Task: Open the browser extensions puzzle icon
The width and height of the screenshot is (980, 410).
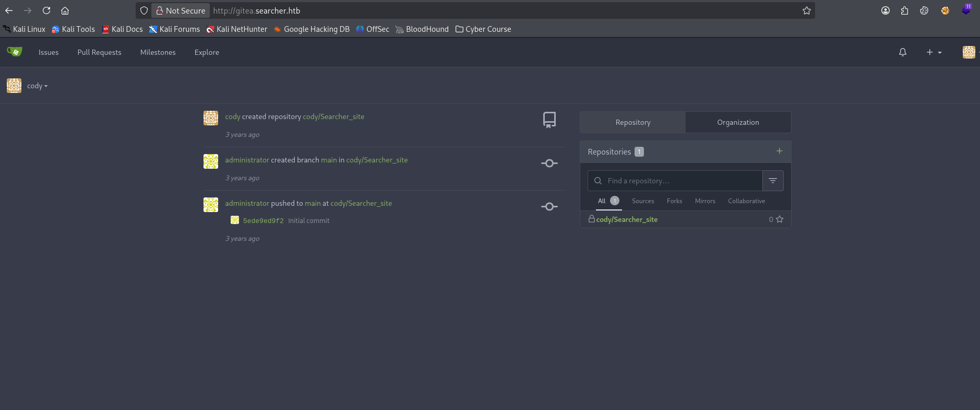Action: (905, 10)
